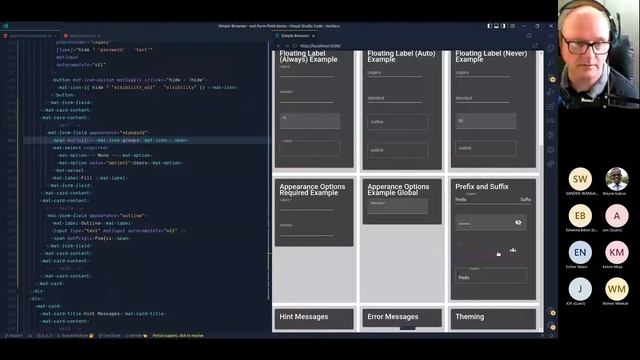Image resolution: width=640 pixels, height=360 pixels.
Task: Click Legacy field in Floating Label (Always) card
Action: [307, 72]
